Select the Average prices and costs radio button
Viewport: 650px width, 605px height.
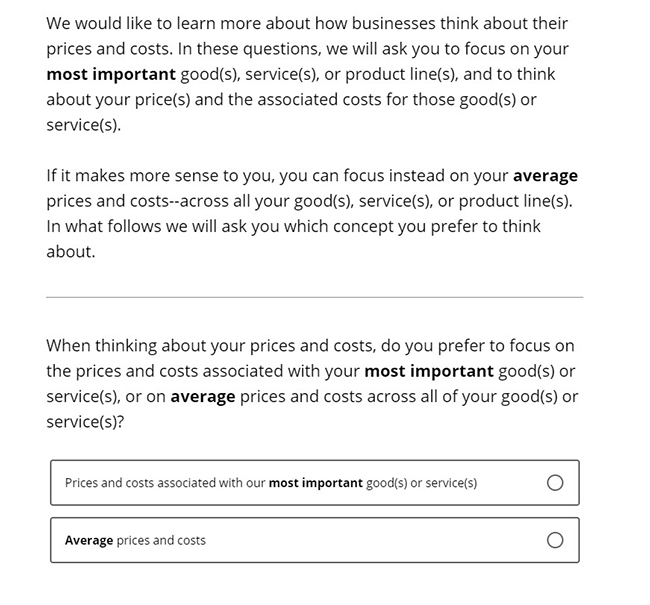[x=555, y=540]
